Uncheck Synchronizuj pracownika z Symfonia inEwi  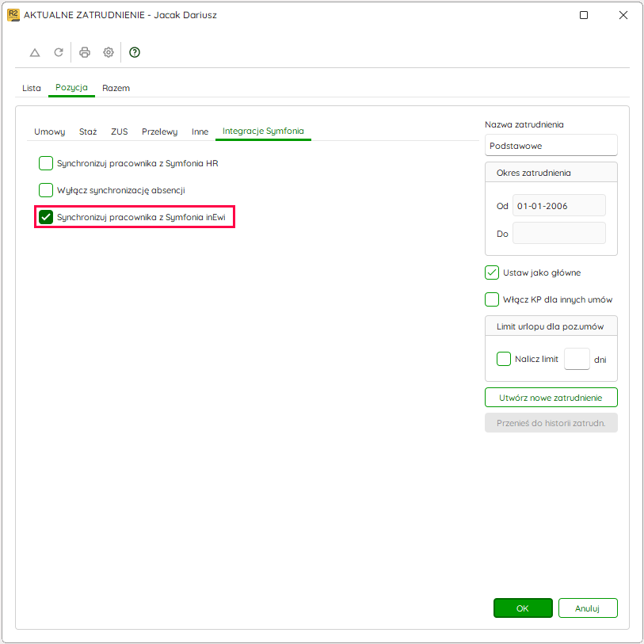click(x=46, y=217)
